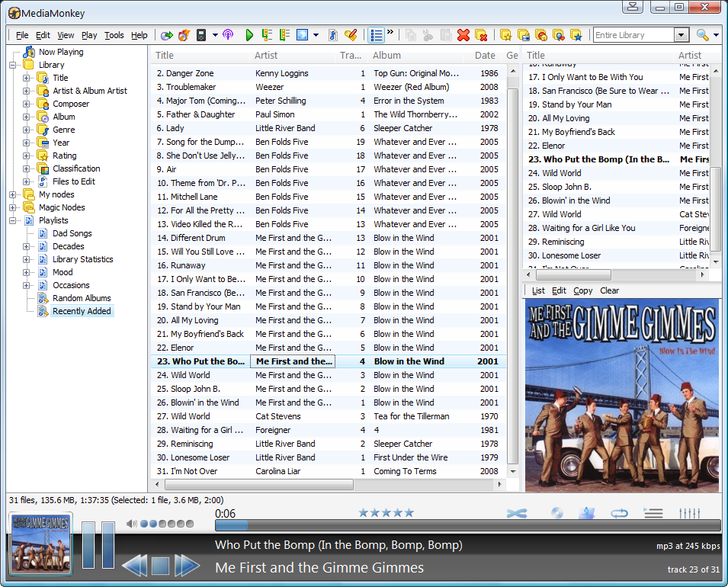The image size is (728, 587).
Task: Click Copy in the Now Playing panel
Action: pos(583,290)
